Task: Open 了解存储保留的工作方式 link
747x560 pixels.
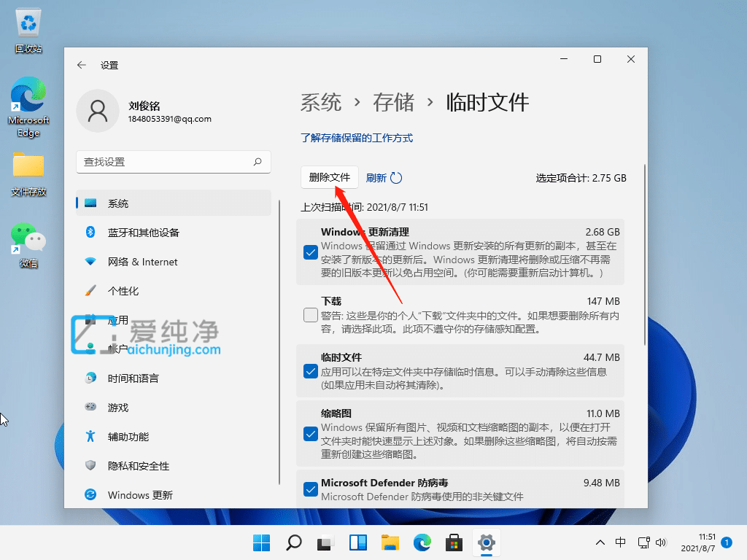Action: pos(356,138)
